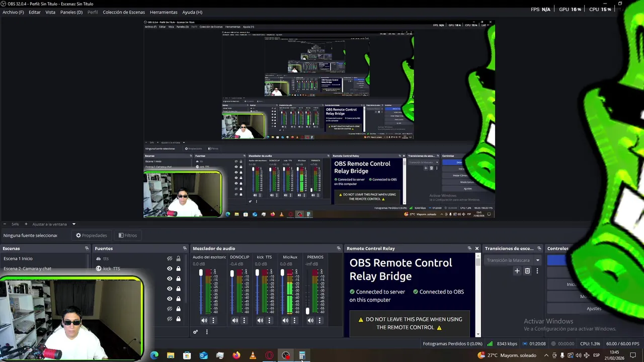Open VLC media player taskbar icon
The width and height of the screenshot is (644, 362).
click(253, 355)
